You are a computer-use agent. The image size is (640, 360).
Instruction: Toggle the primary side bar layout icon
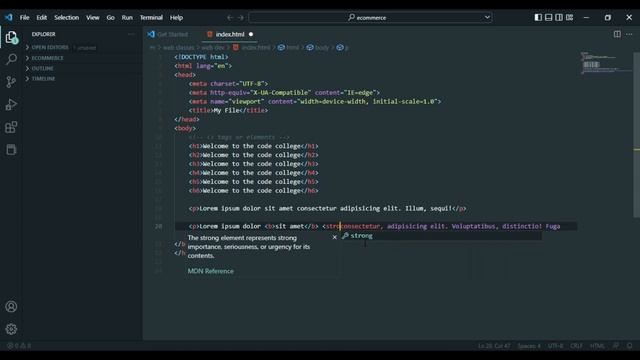point(538,17)
